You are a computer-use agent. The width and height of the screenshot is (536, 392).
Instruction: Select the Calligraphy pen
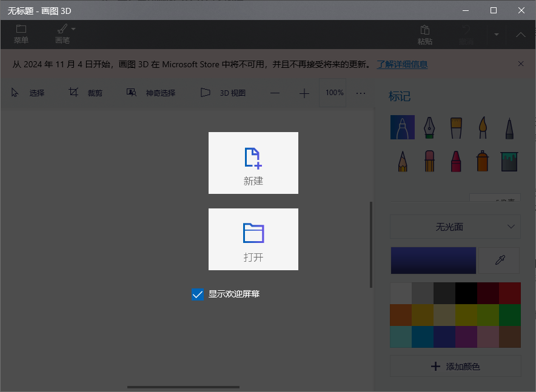pyautogui.click(x=429, y=127)
